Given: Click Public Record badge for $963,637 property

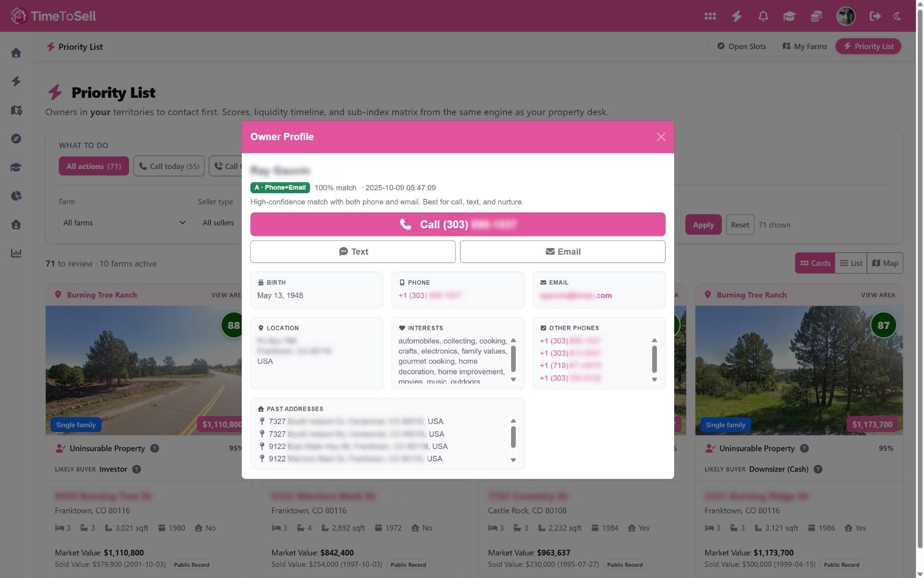Looking at the screenshot, I should pyautogui.click(x=625, y=565).
